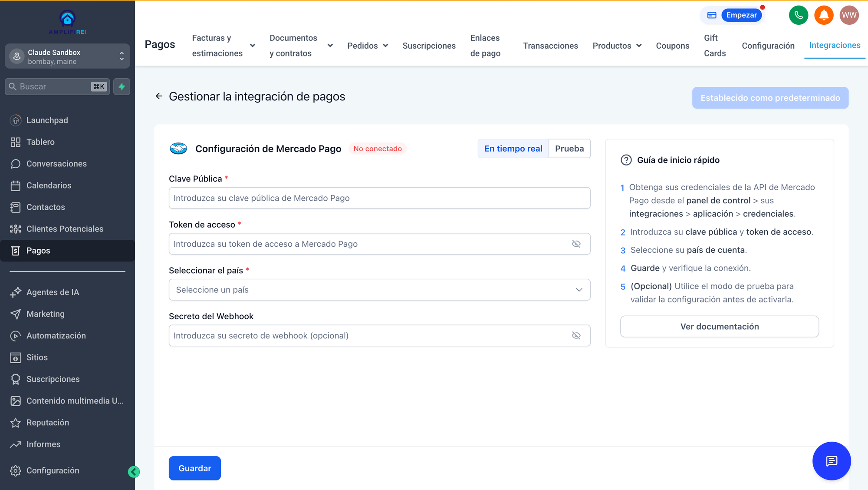This screenshot has height=490, width=868.
Task: Show the Token de acceso value
Action: click(576, 244)
